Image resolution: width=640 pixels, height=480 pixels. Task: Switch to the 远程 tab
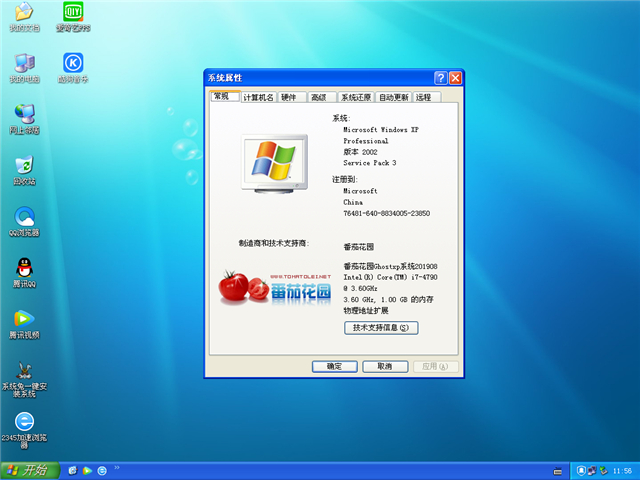427,97
